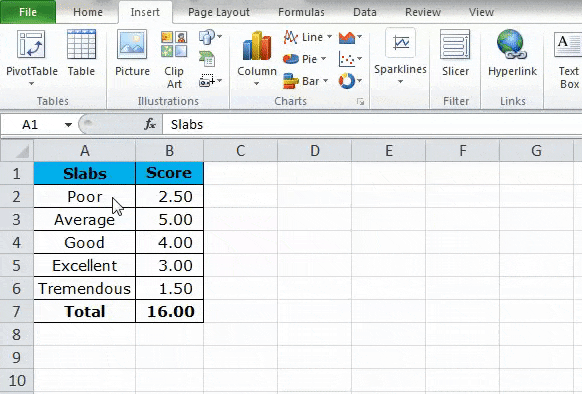Expand the Pie chart dropdown arrow
Viewport: 582px width, 394px height.
[323, 59]
